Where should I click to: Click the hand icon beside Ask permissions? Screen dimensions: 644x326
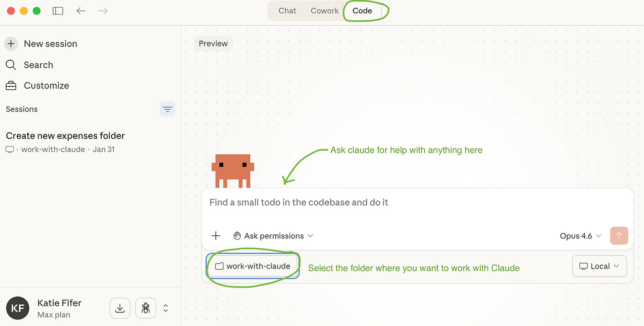(237, 236)
